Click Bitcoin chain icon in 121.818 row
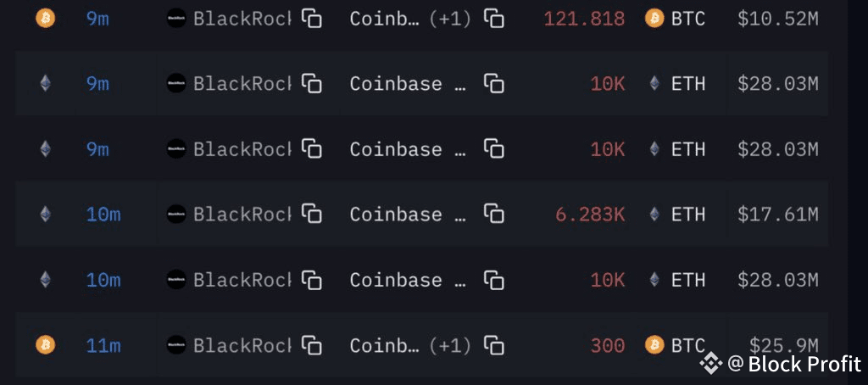Screen dimensions: 868x385 point(46,19)
